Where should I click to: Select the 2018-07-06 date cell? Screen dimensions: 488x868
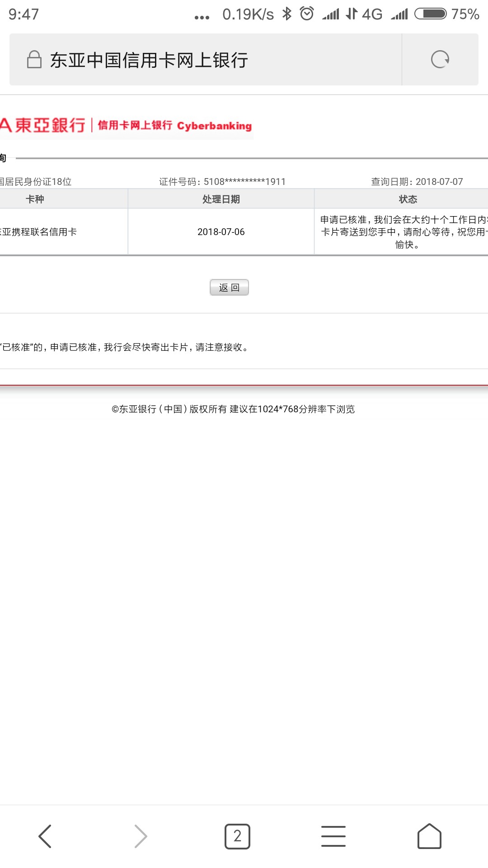[x=221, y=232]
